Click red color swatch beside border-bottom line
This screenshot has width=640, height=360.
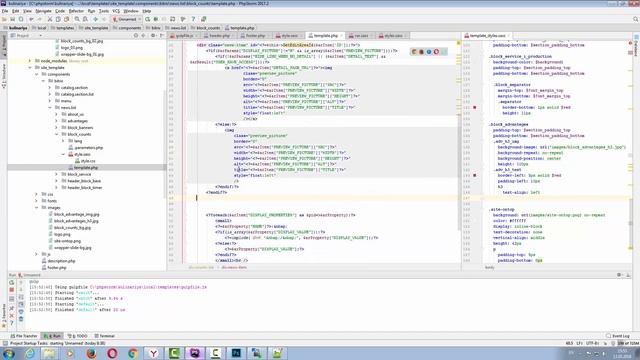coord(474,107)
